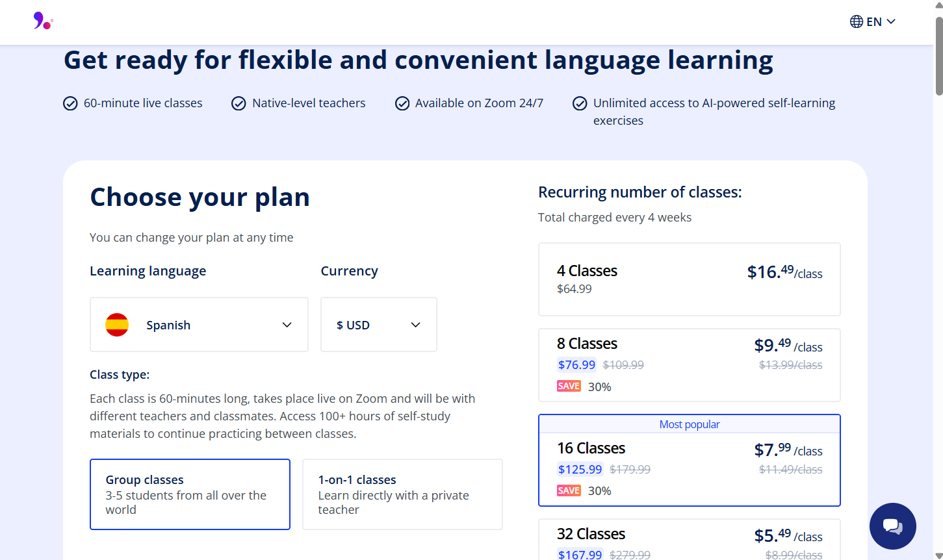Click the Lingoda logo in header
Screen dimensions: 943x560
tap(42, 21)
